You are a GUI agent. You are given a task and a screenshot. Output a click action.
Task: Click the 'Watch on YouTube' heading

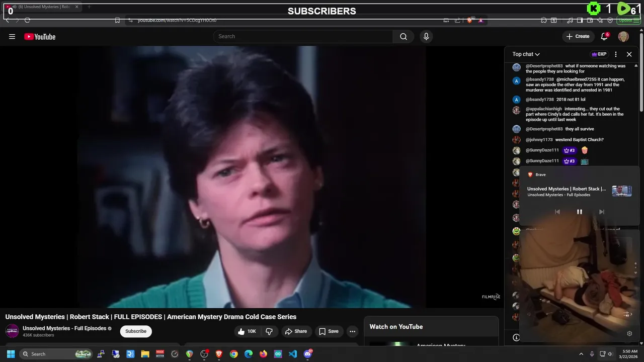pyautogui.click(x=396, y=327)
